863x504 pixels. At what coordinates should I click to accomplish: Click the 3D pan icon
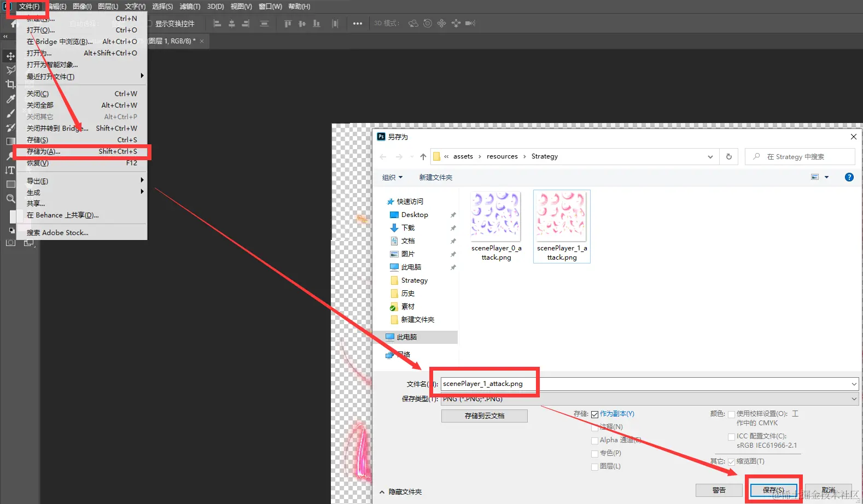(x=442, y=24)
